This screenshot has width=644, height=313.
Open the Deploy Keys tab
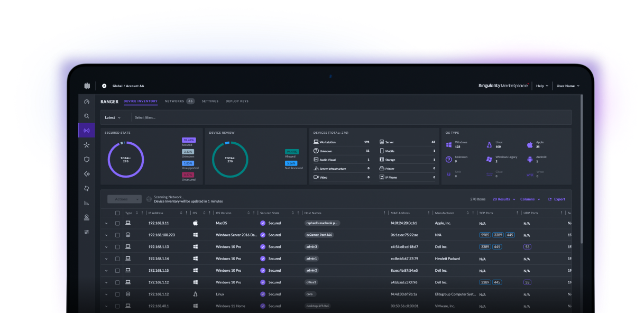point(237,101)
